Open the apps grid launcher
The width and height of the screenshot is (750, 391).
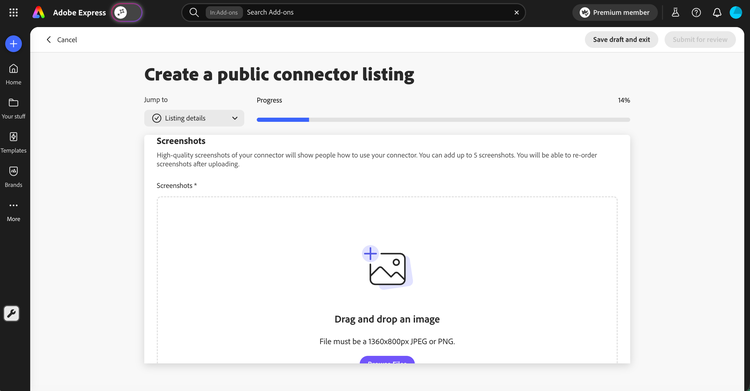tap(13, 12)
